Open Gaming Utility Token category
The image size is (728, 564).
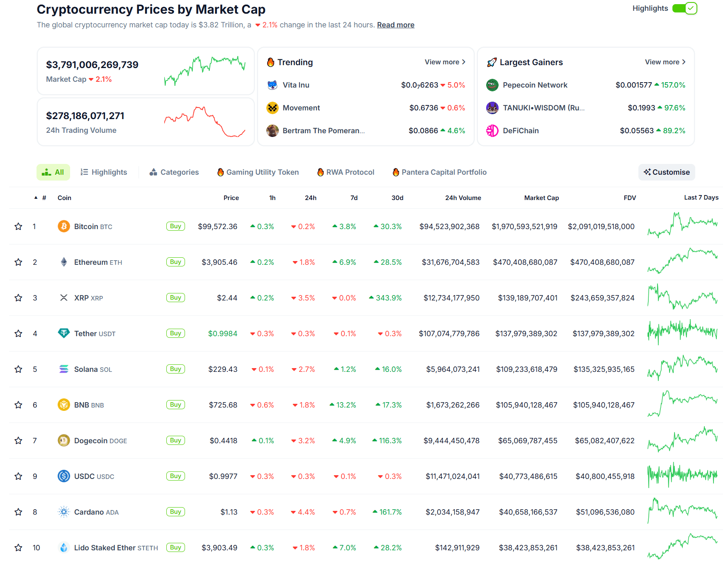258,172
